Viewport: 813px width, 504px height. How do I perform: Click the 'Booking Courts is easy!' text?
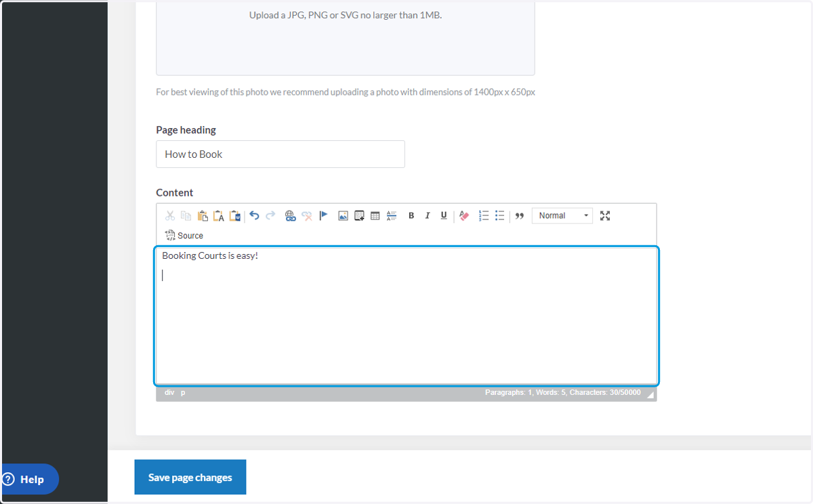(x=210, y=256)
